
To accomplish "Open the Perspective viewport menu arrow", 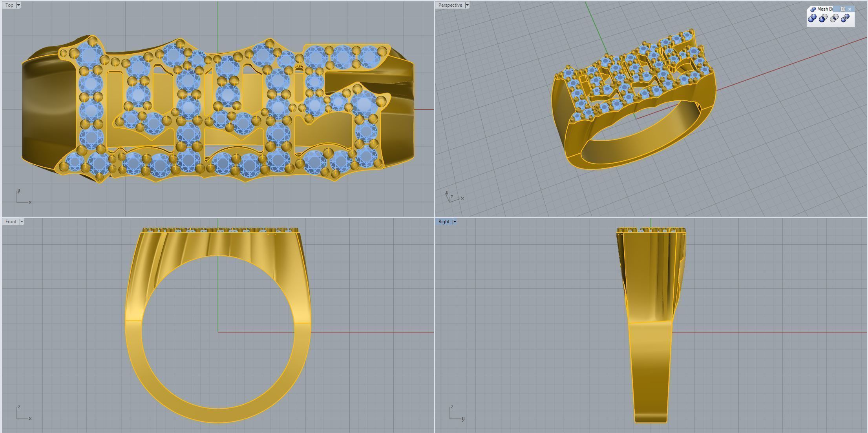I will click(467, 5).
